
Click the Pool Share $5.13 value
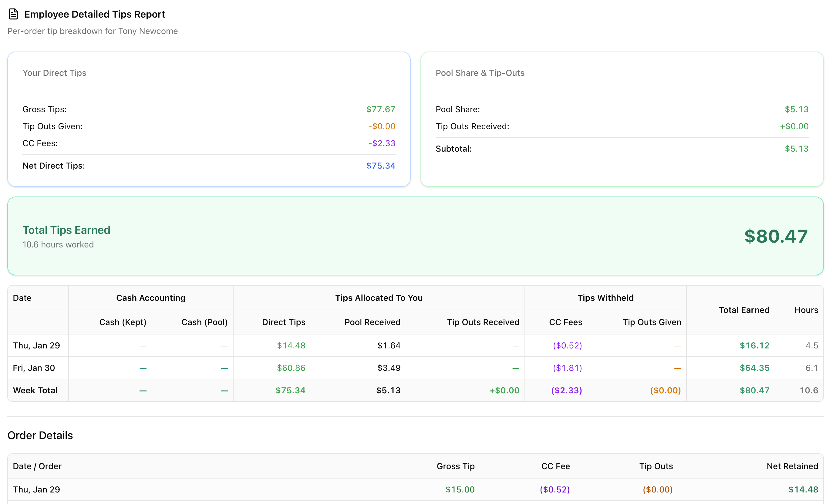[x=796, y=109]
